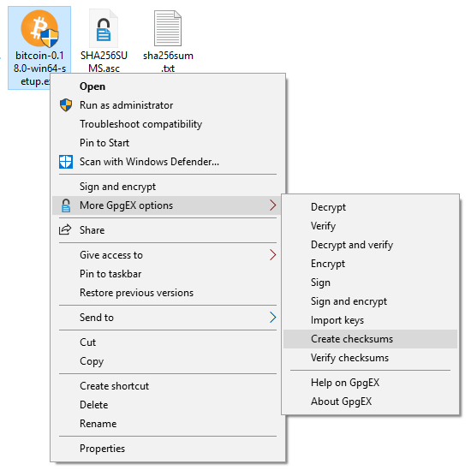Select Pin to Start
The height and width of the screenshot is (476, 471).
(x=168, y=143)
